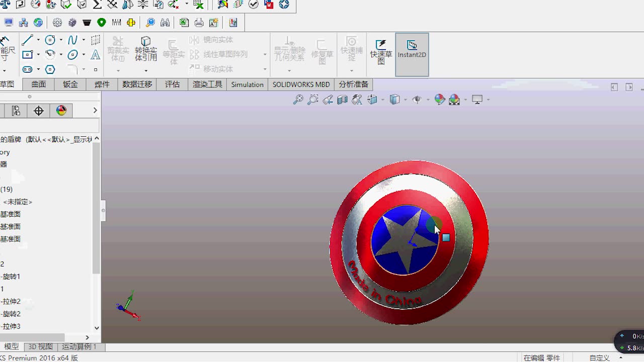644x362 pixels.
Task: Switch to 3D 视图 bottom tab
Action: [x=40, y=346]
